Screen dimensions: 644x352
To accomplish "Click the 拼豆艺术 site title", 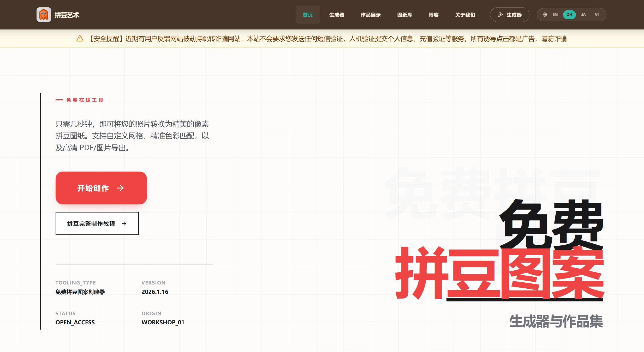I will coord(67,15).
